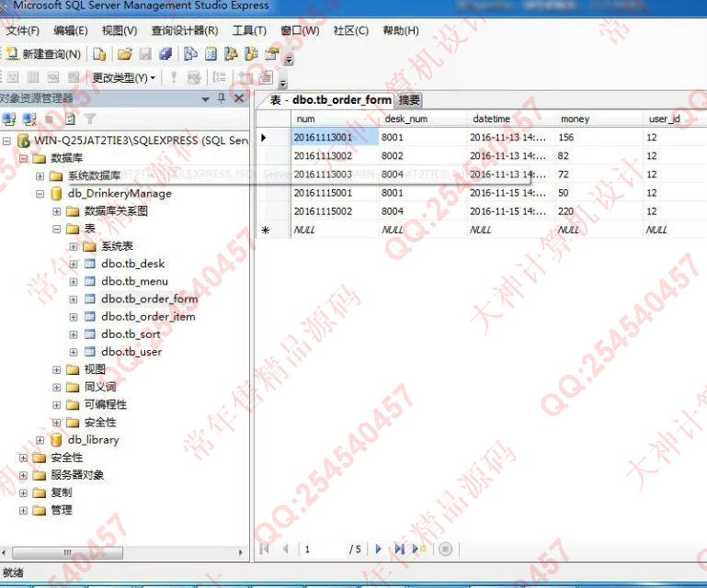Open the File (文件) menu
The image size is (707, 588).
point(23,30)
